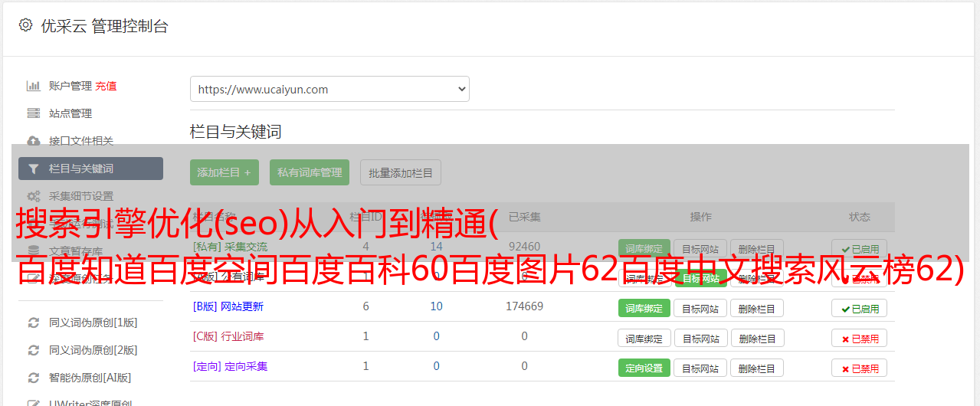The width and height of the screenshot is (980, 406).
Task: Click the filter funnel icon in 栏目与关键词
Action: click(x=33, y=169)
